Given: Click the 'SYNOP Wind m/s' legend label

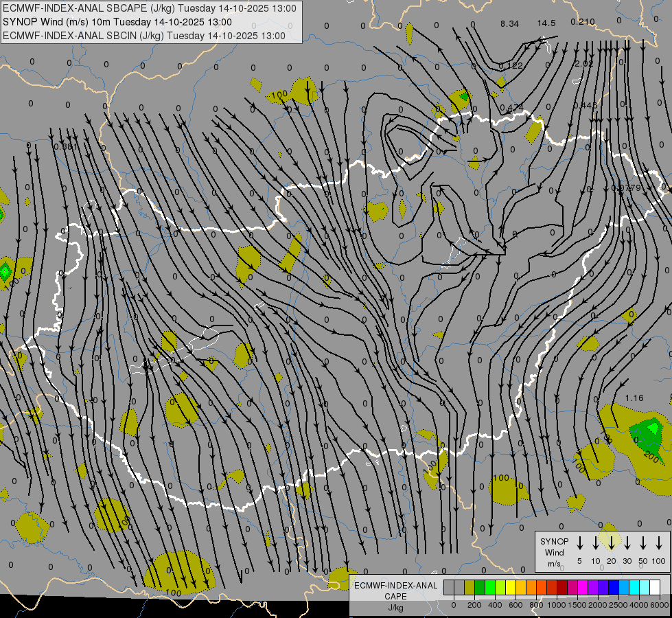Looking at the screenshot, I should [x=554, y=553].
